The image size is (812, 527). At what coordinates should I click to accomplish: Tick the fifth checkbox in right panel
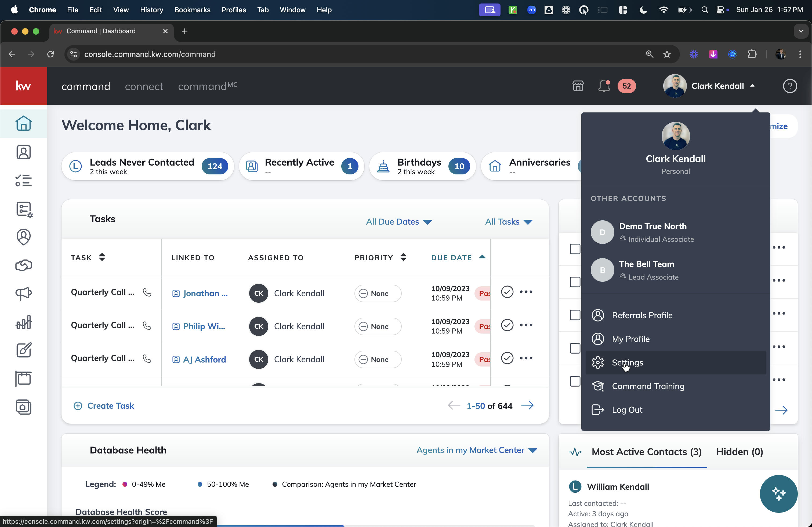(575, 381)
